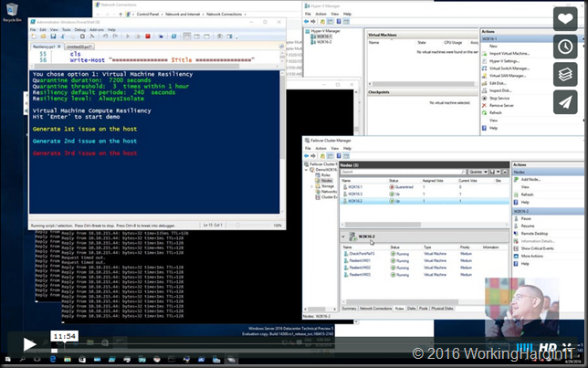The height and width of the screenshot is (368, 588).
Task: Click the Open folder icon in PowerShell ISE
Action: [x=44, y=37]
